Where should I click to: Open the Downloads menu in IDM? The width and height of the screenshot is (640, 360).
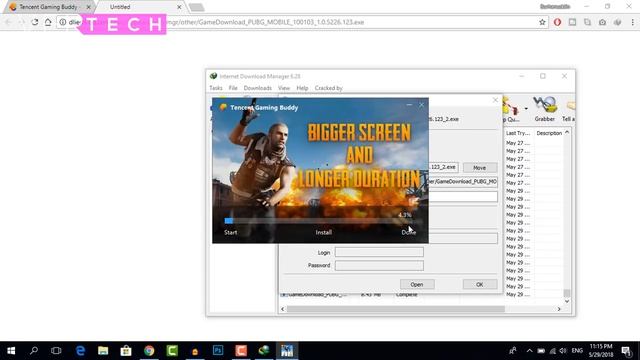coord(258,88)
